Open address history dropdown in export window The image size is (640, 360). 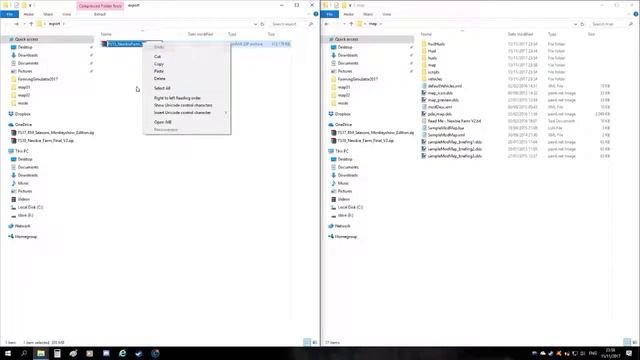click(x=256, y=24)
